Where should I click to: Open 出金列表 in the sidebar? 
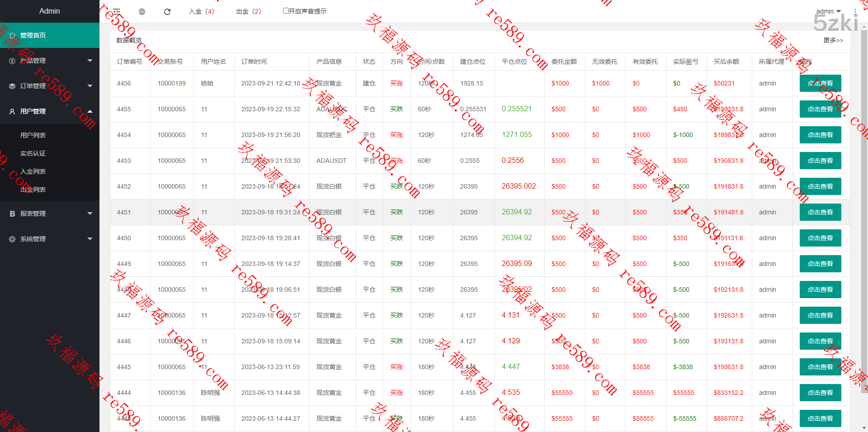click(x=33, y=190)
